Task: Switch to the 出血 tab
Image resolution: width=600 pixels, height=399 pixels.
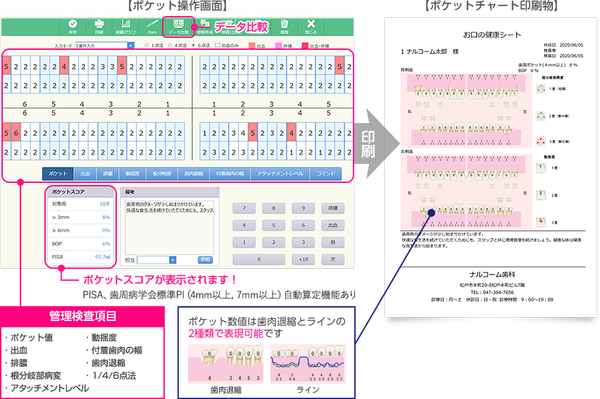Action: click(85, 174)
